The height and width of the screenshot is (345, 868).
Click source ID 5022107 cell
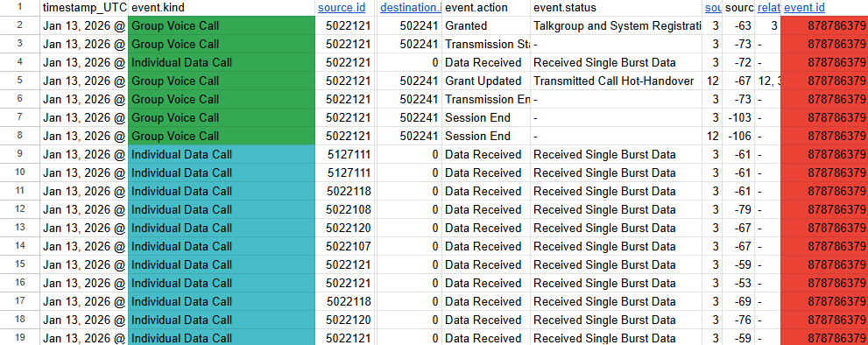click(346, 246)
